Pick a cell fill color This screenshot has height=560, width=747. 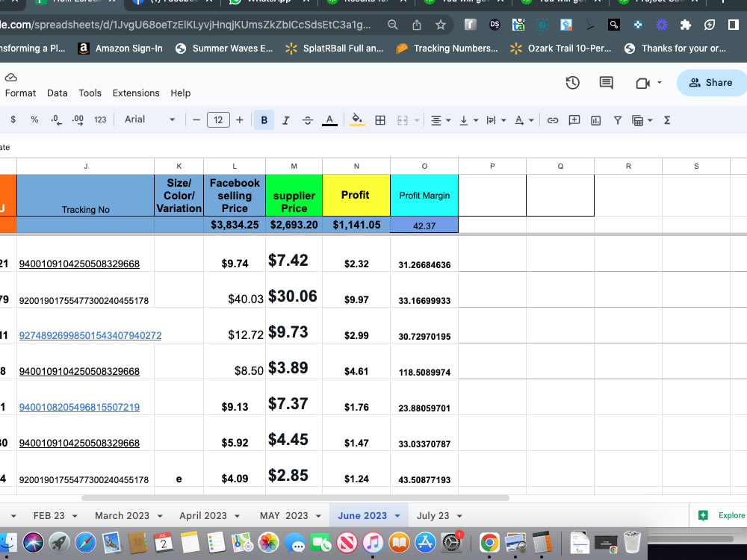point(357,120)
